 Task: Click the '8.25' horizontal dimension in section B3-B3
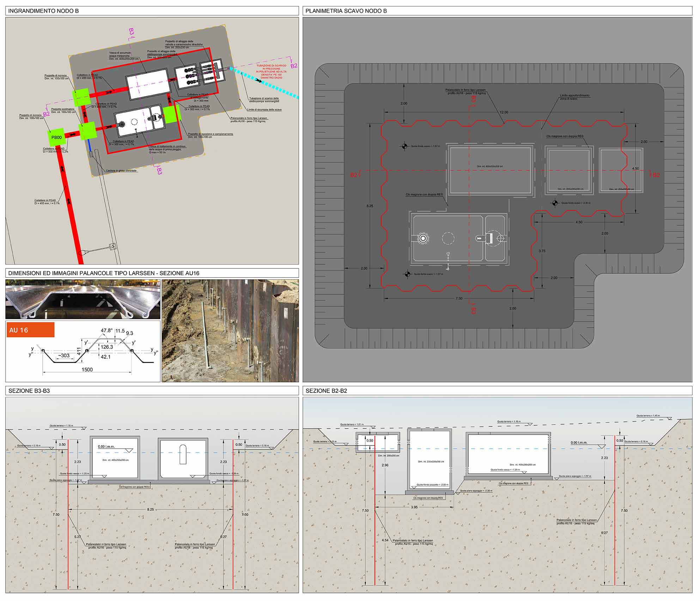[x=151, y=509]
